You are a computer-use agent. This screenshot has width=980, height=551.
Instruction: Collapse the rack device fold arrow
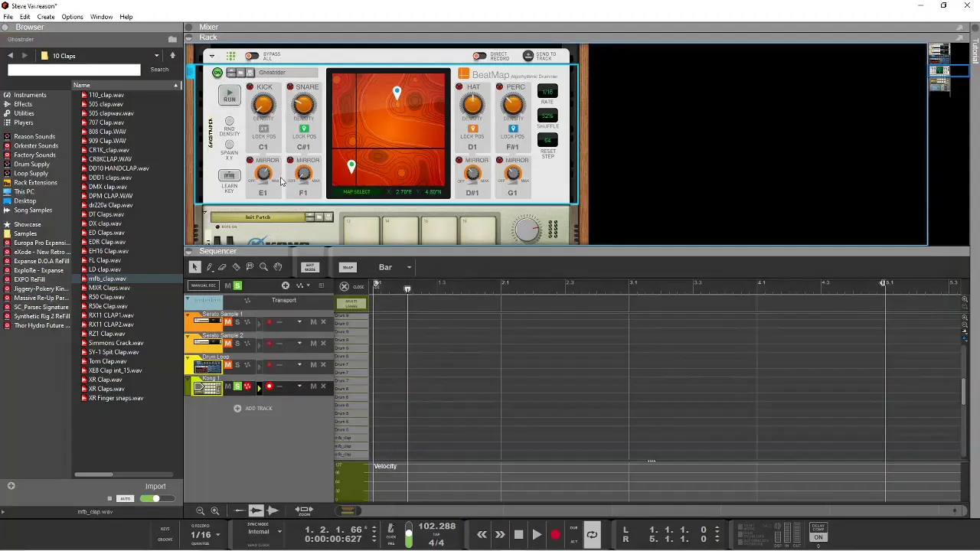point(211,56)
